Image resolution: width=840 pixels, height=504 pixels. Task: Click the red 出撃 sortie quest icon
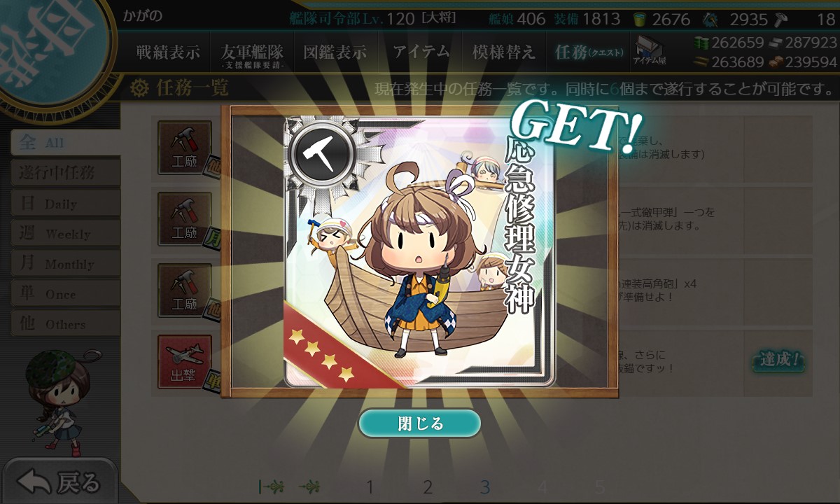coord(185,362)
